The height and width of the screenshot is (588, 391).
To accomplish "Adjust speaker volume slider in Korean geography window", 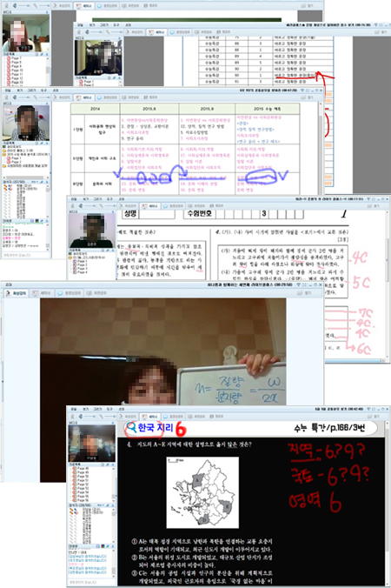I will click(x=89, y=417).
